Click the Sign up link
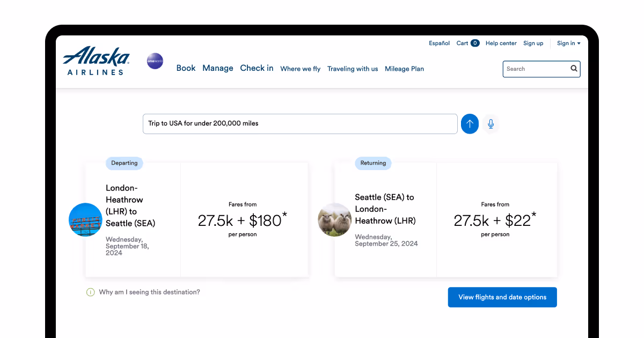644x338 pixels. [533, 43]
